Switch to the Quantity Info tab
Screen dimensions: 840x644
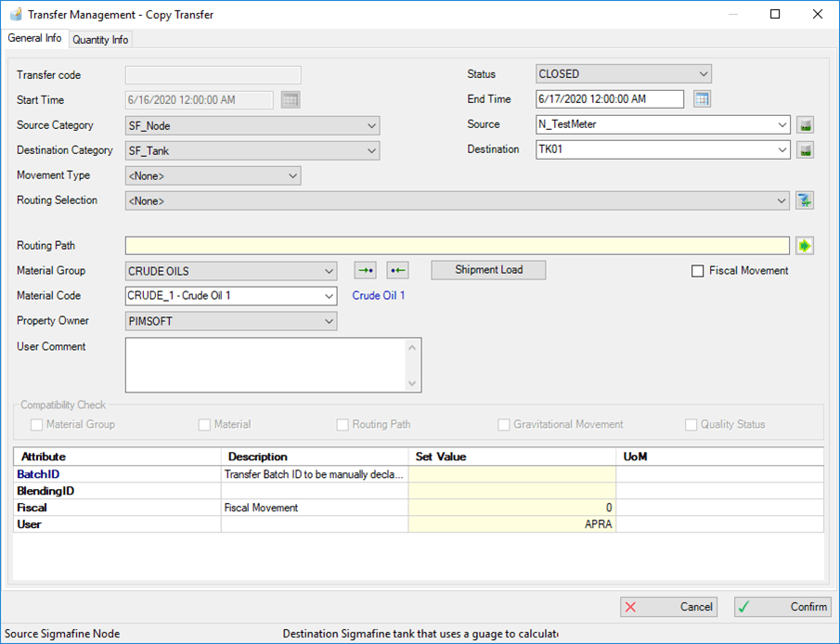pyautogui.click(x=100, y=40)
